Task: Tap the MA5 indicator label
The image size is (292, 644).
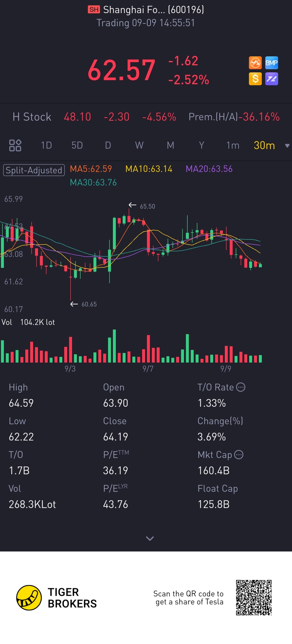Action: point(91,169)
